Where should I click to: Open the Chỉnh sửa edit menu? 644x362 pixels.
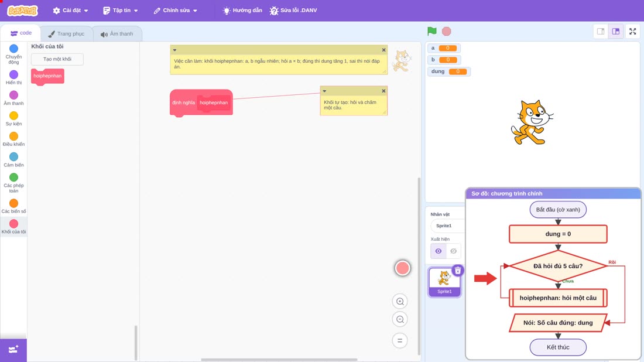pos(176,11)
